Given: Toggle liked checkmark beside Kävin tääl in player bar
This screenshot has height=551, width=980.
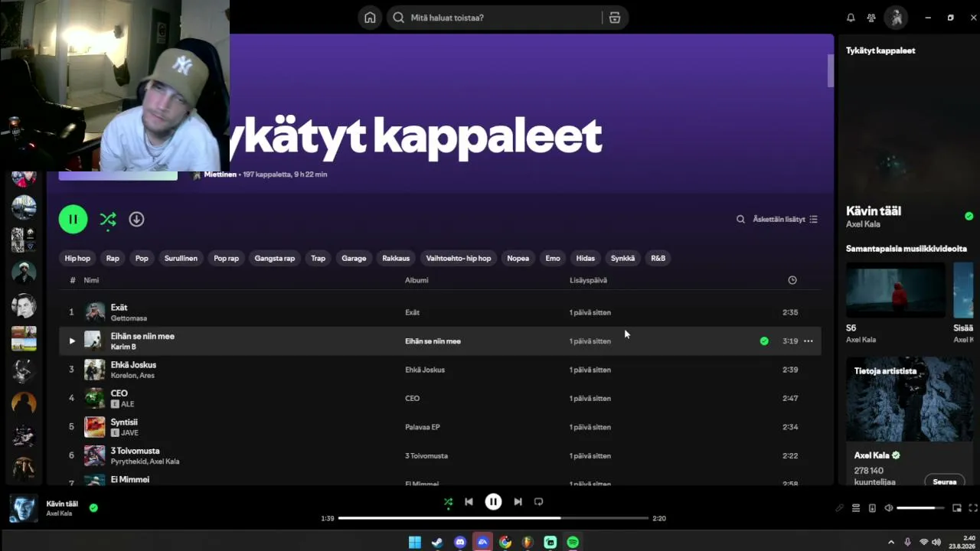Looking at the screenshot, I should pyautogui.click(x=93, y=507).
